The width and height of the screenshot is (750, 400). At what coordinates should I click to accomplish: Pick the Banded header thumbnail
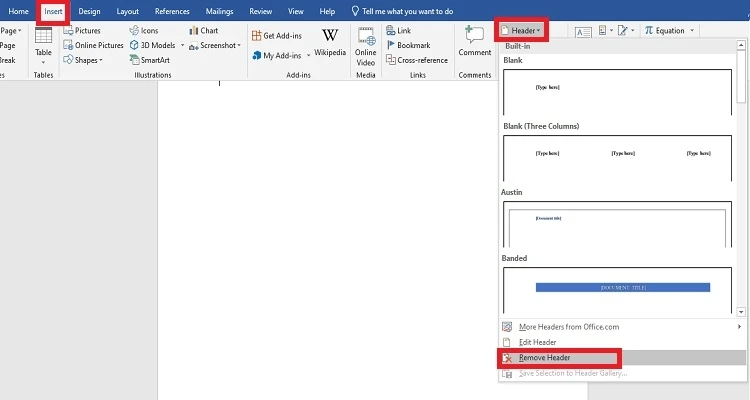tap(622, 288)
